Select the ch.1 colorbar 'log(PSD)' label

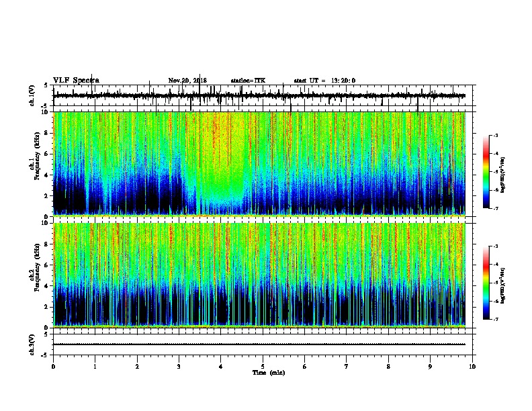[x=502, y=175]
